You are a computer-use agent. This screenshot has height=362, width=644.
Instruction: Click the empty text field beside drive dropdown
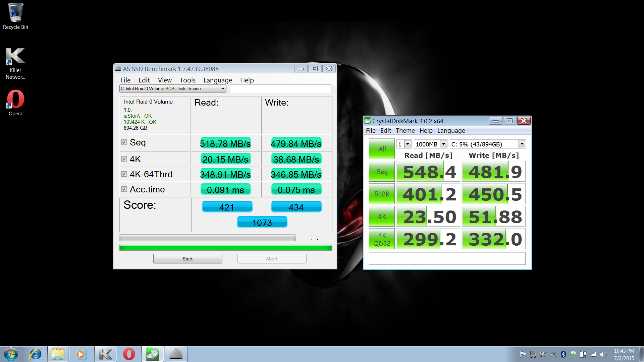pos(280,88)
